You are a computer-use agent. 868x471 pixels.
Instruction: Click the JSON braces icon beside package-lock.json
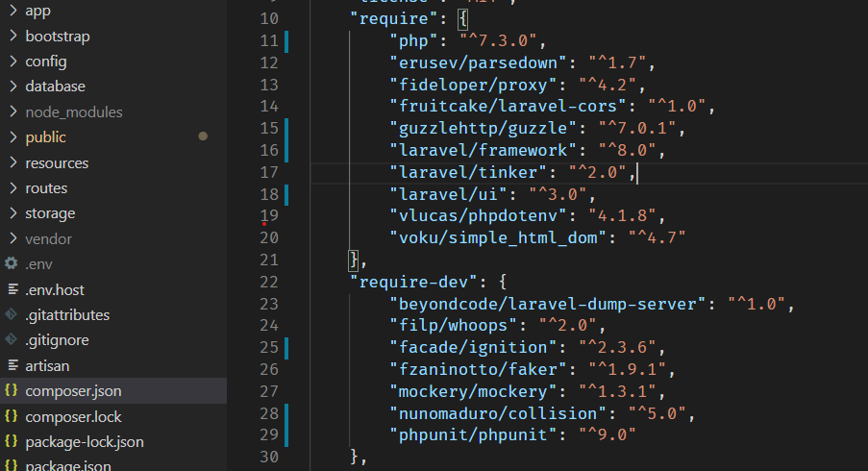[x=12, y=441]
